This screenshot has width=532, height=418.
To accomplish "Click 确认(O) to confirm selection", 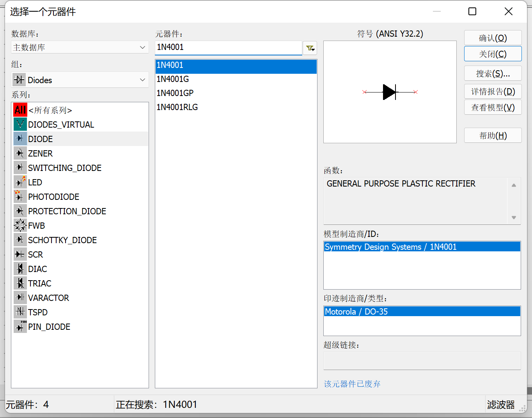I will coord(493,38).
